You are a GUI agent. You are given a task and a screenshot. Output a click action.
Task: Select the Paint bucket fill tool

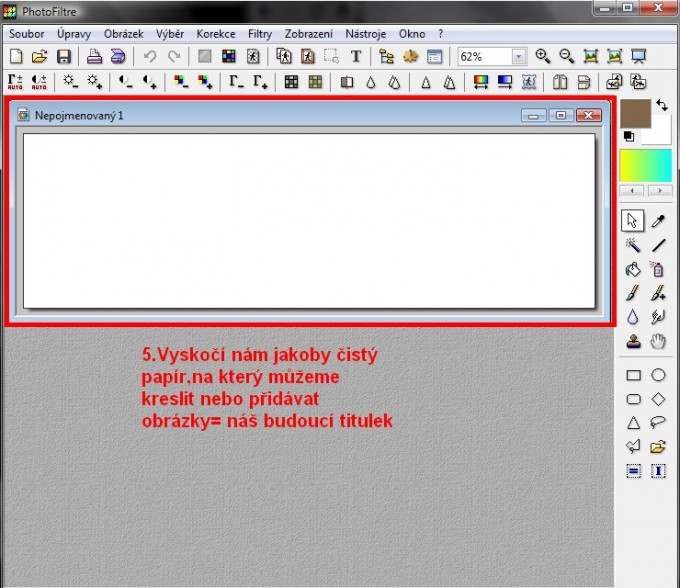[633, 269]
